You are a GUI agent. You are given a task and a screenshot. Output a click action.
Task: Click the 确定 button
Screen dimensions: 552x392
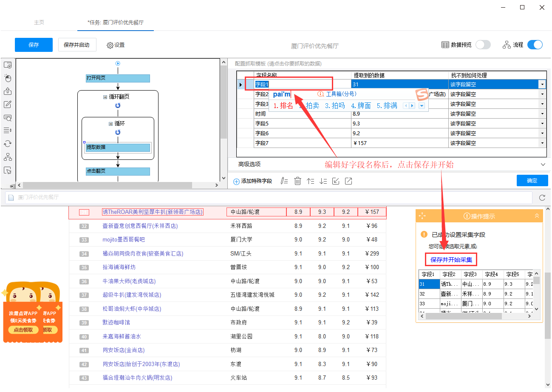(532, 181)
